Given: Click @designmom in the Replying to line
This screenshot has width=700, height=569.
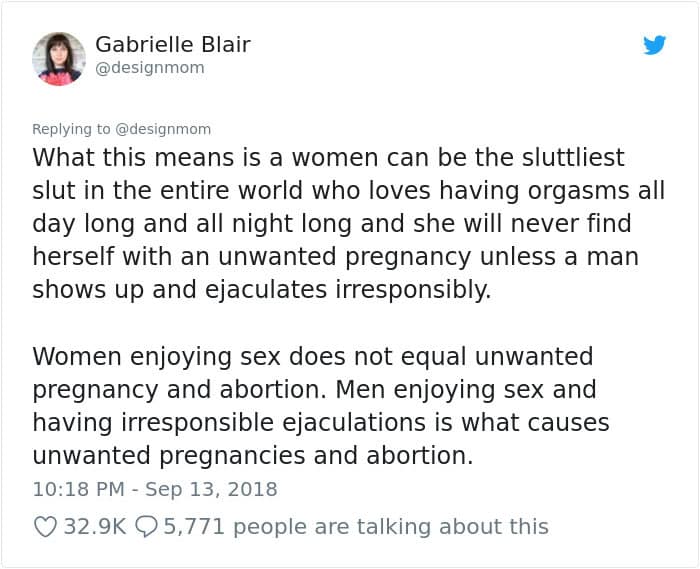Looking at the screenshot, I should [x=163, y=129].
